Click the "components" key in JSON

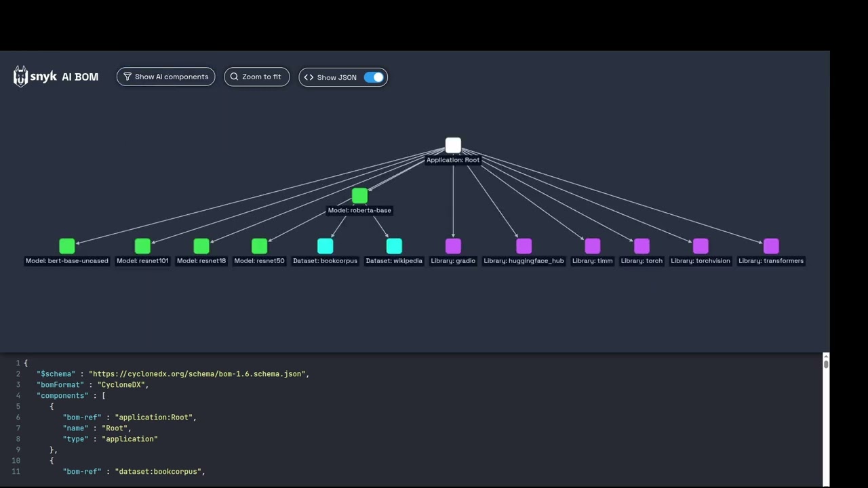[62, 396]
